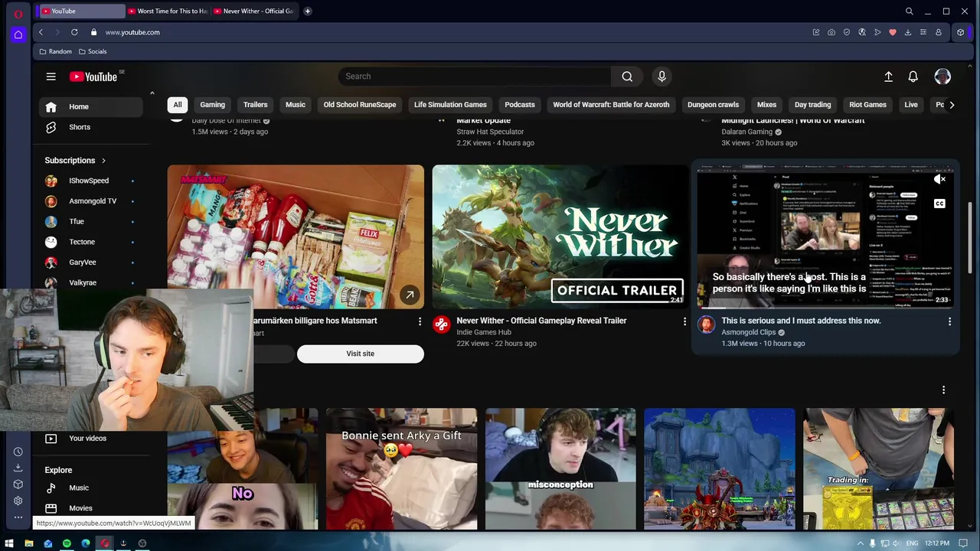Click the Windows Start button
The image size is (980, 551).
(x=10, y=543)
